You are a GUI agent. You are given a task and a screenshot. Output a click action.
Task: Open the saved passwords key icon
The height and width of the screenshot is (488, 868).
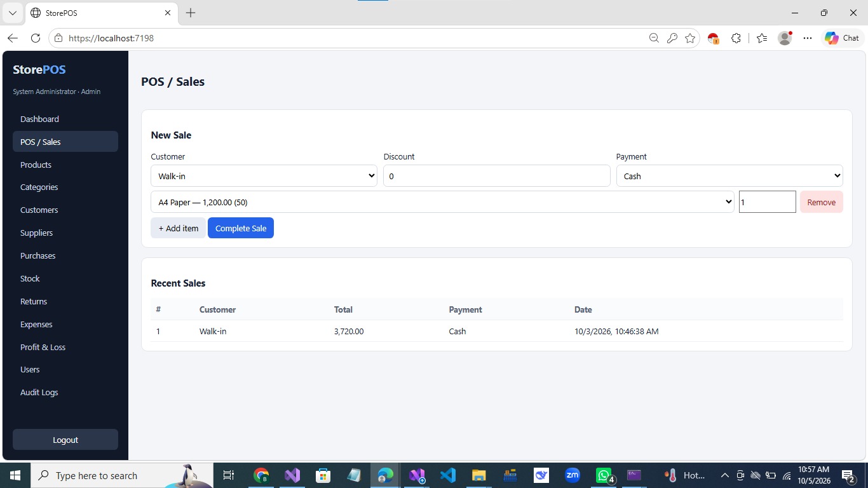672,38
